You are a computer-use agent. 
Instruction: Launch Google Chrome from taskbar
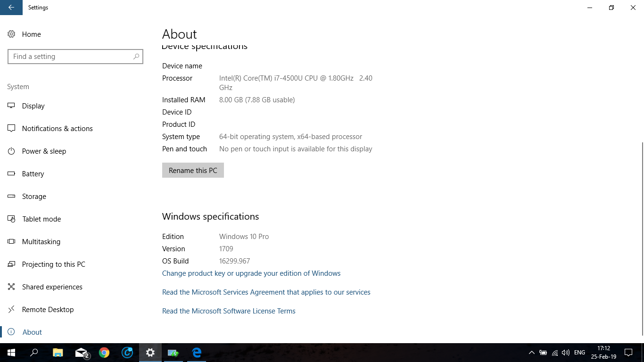coord(104,353)
